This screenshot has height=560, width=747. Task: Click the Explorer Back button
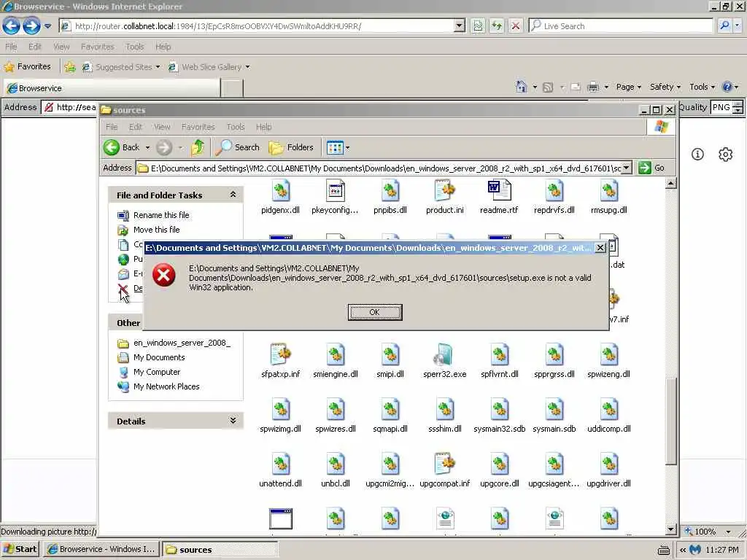[121, 147]
